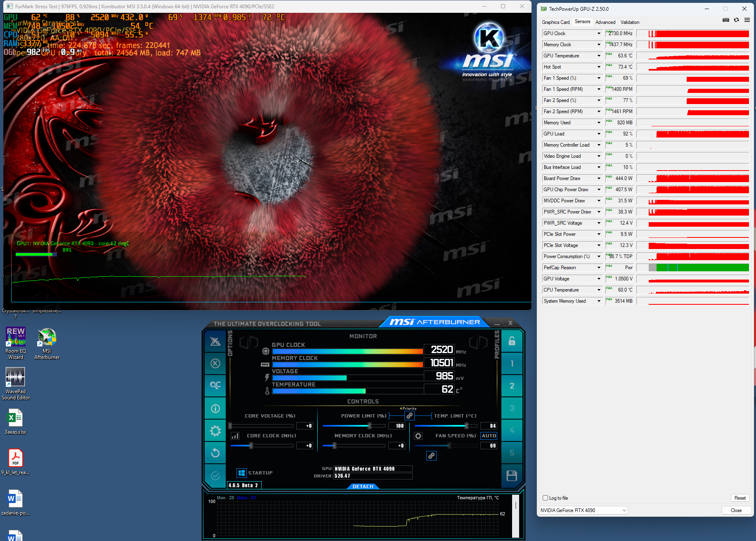
Task: Open Afterburner's information panel icon
Action: pyautogui.click(x=215, y=408)
